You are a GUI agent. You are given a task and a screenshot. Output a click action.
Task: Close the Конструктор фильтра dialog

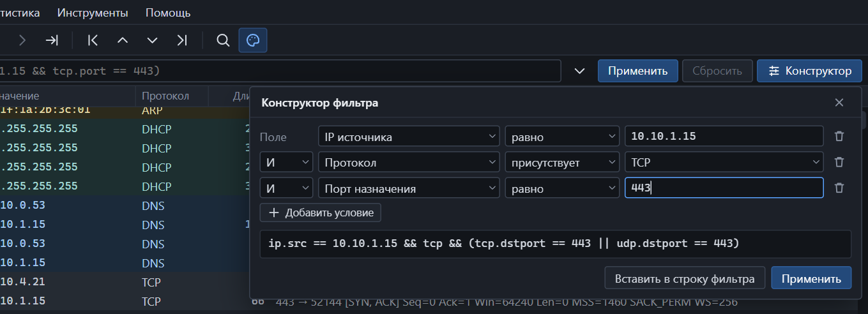pyautogui.click(x=839, y=103)
